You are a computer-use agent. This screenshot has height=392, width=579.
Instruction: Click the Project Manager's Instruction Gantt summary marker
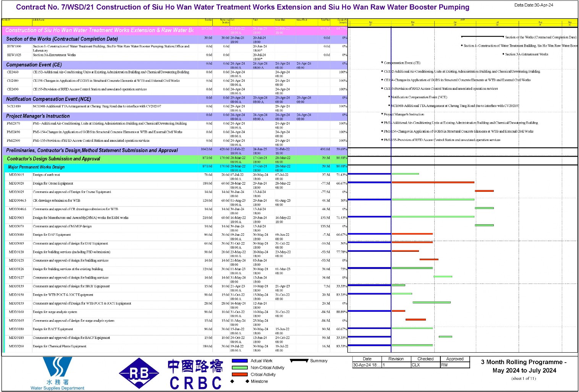[382, 114]
